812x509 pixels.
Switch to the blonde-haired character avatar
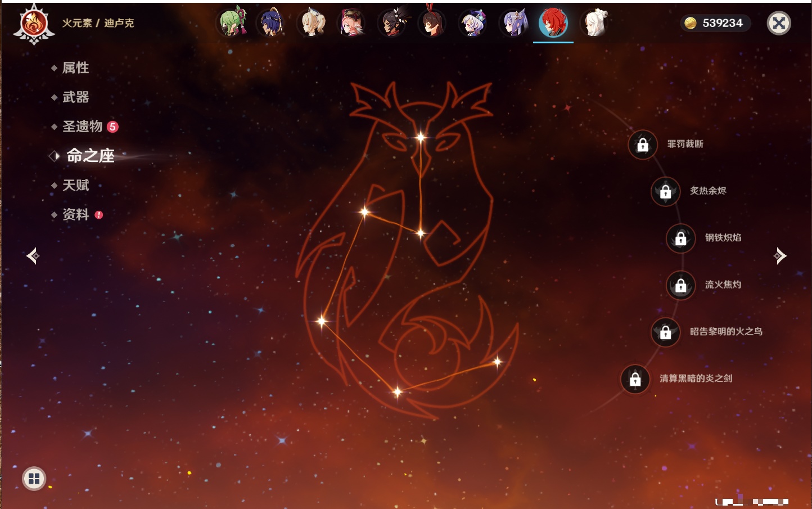point(312,23)
